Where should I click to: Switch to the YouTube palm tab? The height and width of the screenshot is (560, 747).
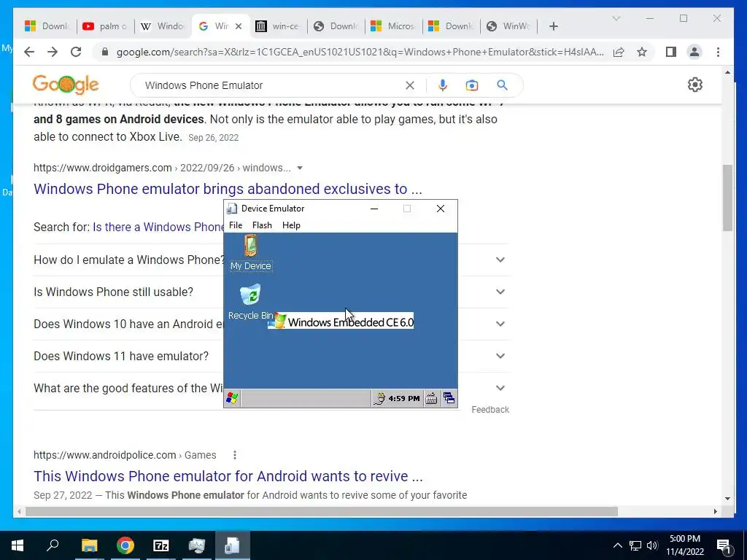[105, 26]
